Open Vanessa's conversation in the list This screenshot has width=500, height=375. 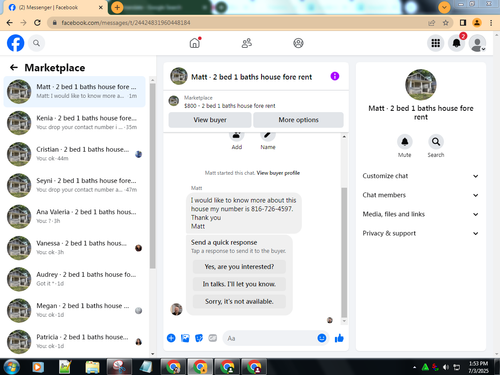tap(74, 248)
